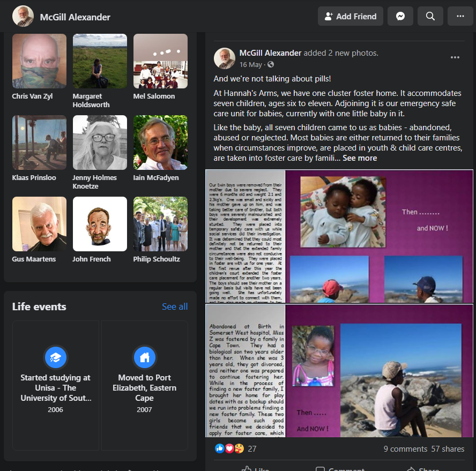Open Iain McFadyen's friend photo
Screen dimensions: 476x471
pyautogui.click(x=161, y=143)
